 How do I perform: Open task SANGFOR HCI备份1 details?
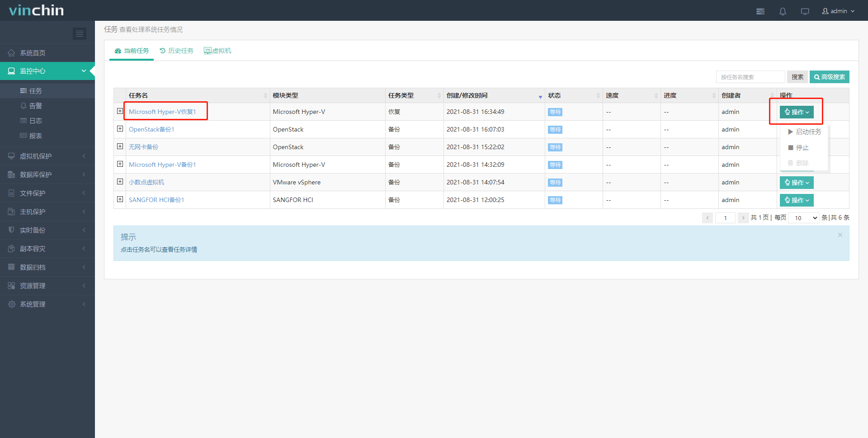(156, 200)
